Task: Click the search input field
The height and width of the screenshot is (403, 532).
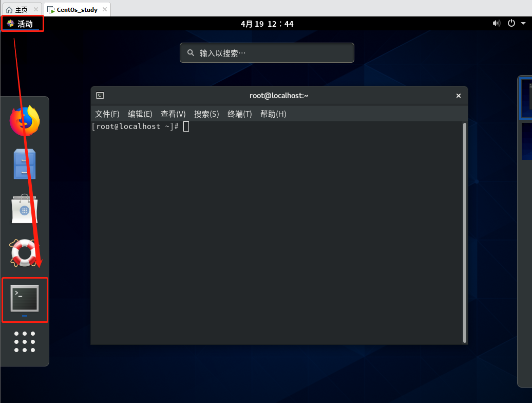Action: (x=267, y=53)
